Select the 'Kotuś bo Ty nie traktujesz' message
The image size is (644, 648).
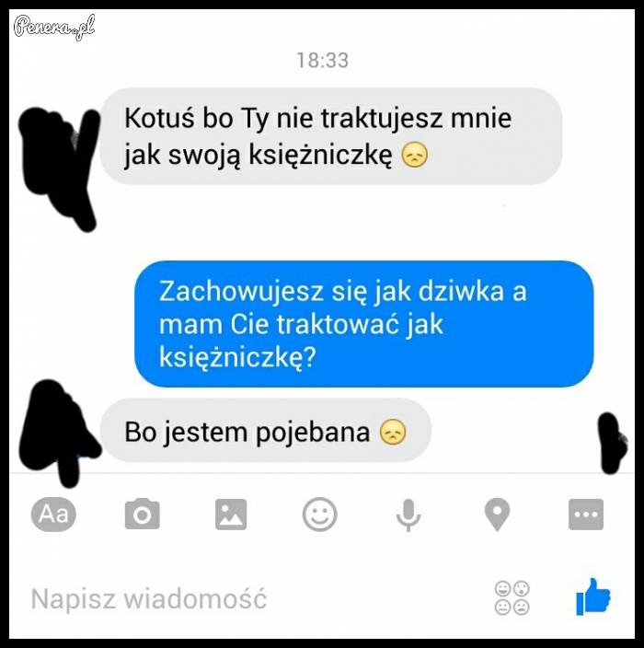pos(331,136)
